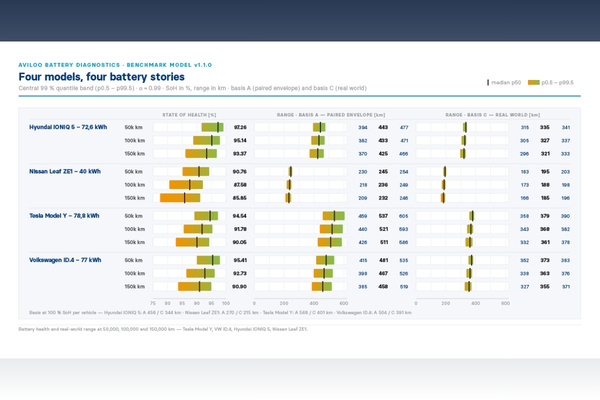Click the basis A median range 521

383,229
